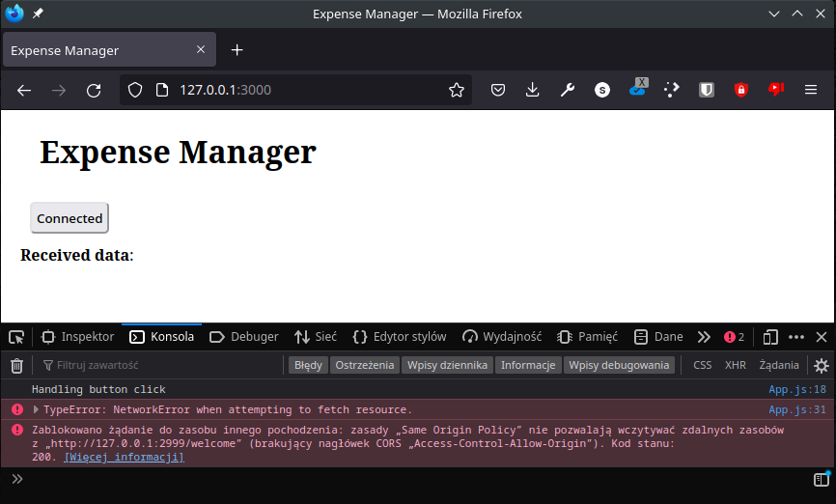Click the red thumbs-down extension icon
The height and width of the screenshot is (504, 836).
pos(776,89)
